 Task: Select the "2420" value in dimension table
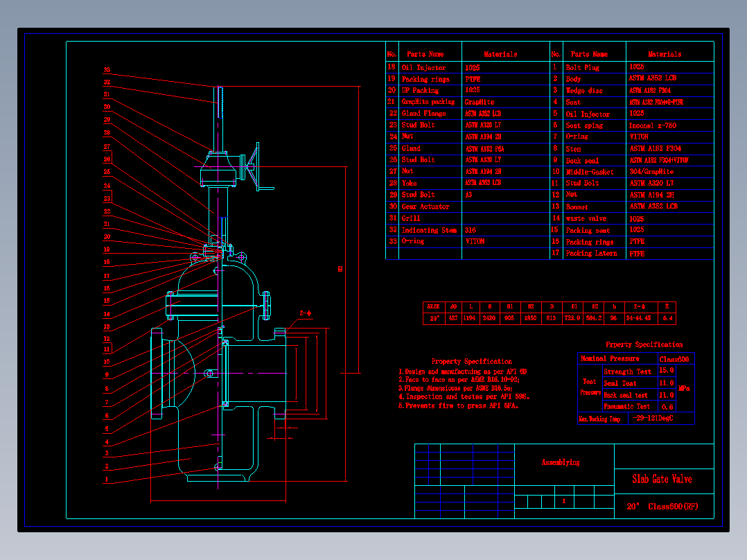[489, 318]
